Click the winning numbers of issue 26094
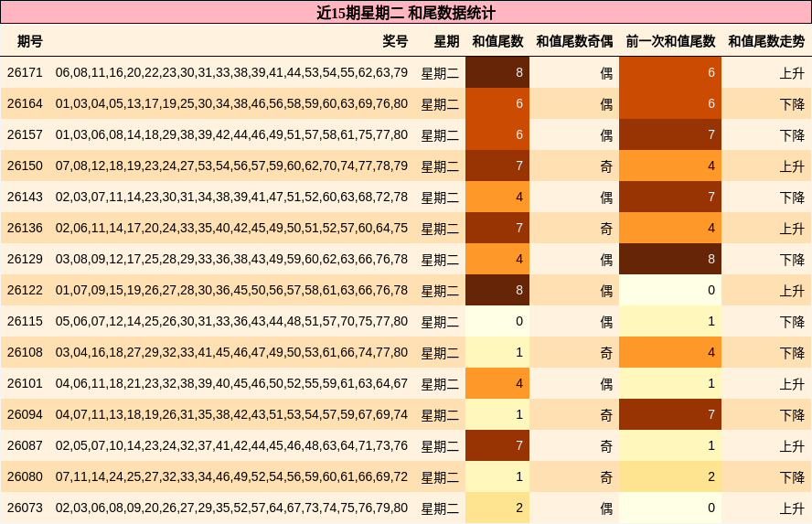The image size is (812, 524). pyautogui.click(x=231, y=414)
